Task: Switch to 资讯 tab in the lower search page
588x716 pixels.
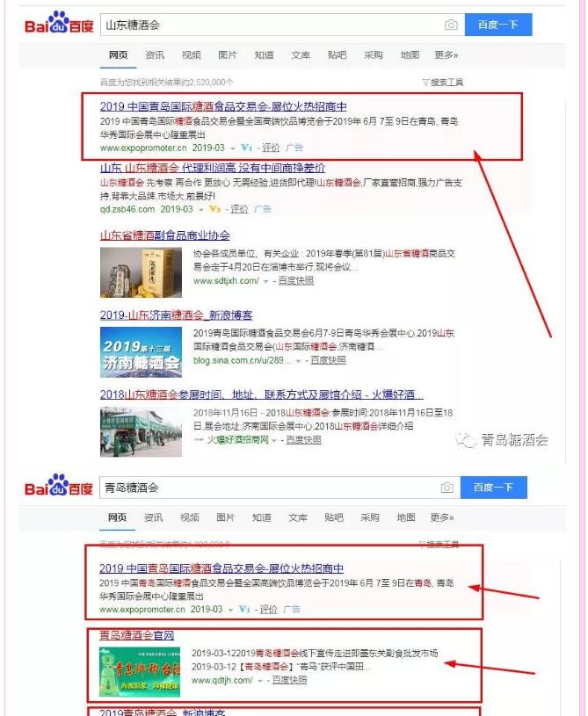Action: [153, 517]
